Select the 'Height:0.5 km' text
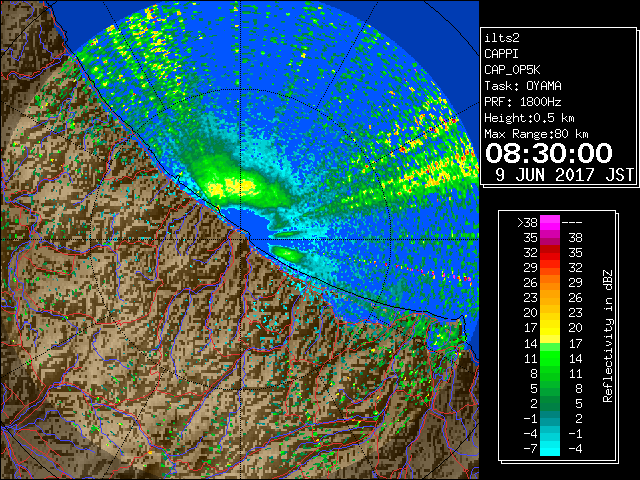640x480 pixels. [529, 118]
